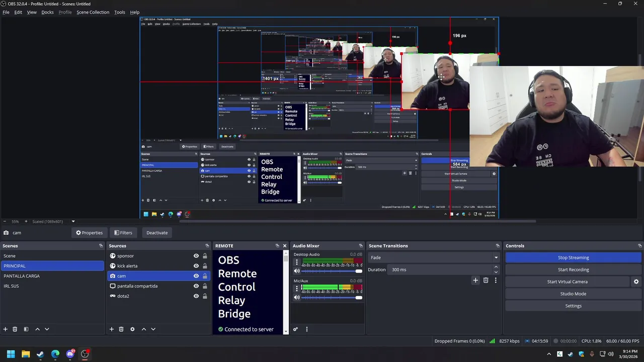
Task: Move scene up in Scenes list
Action: tap(37, 329)
